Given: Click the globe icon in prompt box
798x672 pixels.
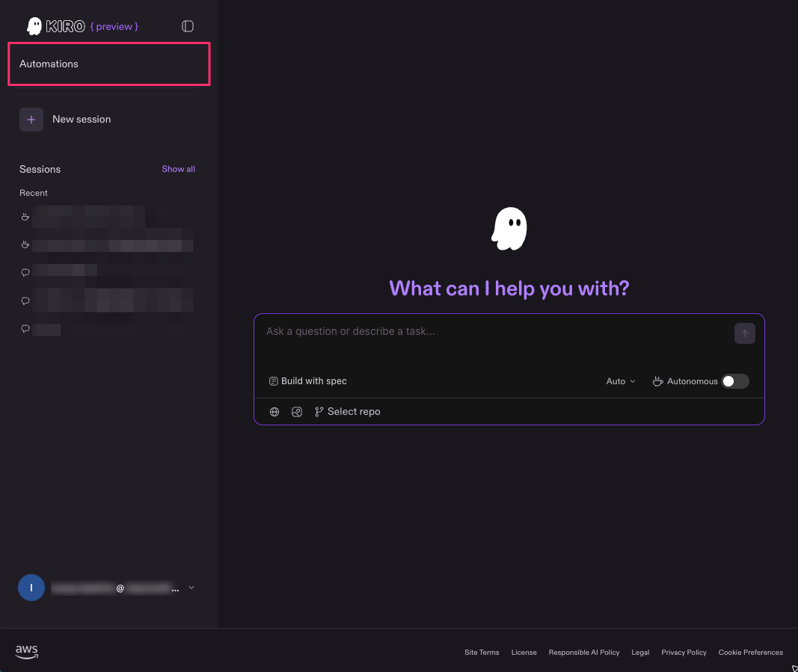Looking at the screenshot, I should tap(274, 412).
